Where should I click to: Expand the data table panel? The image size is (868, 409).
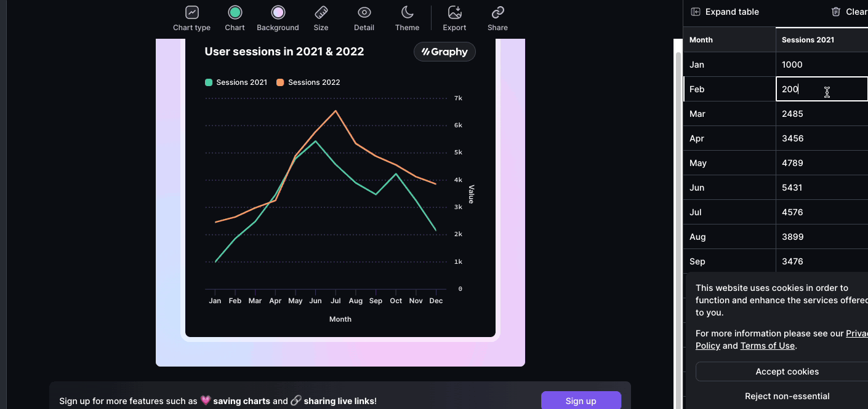(725, 12)
